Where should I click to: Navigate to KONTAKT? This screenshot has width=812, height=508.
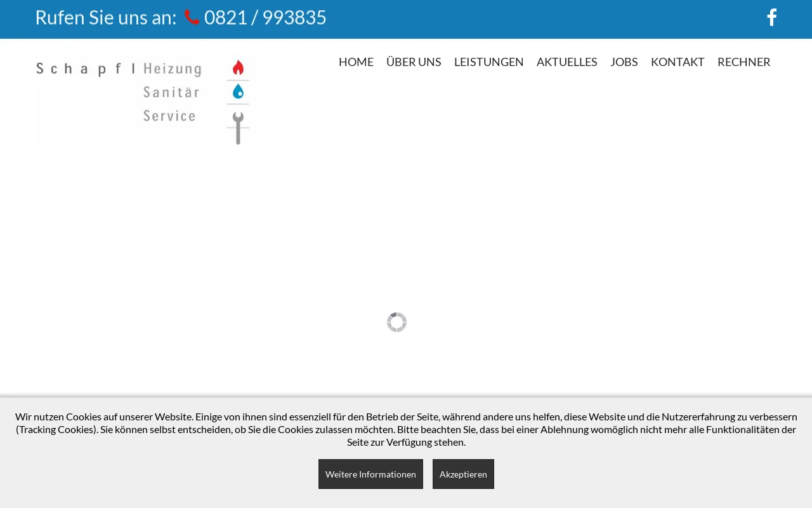pos(678,62)
